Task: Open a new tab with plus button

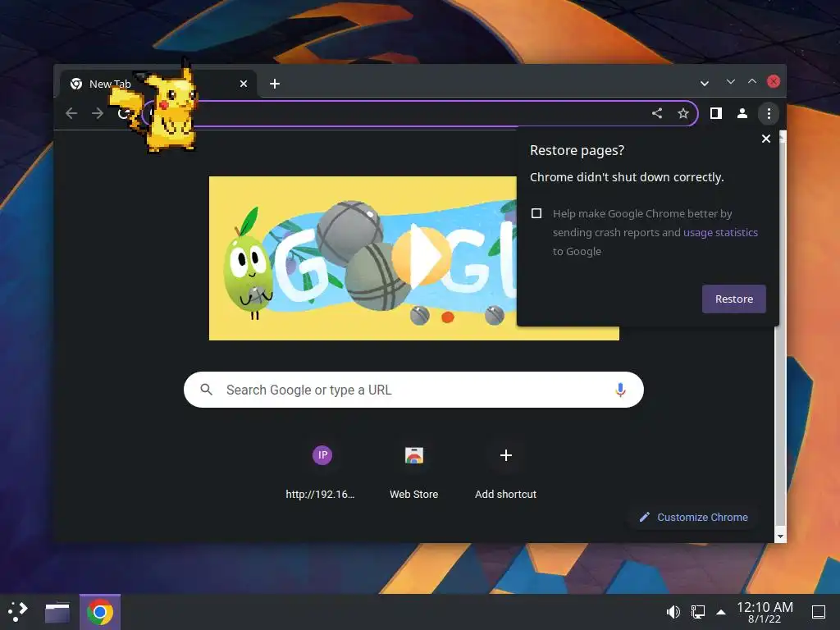Action: click(275, 84)
